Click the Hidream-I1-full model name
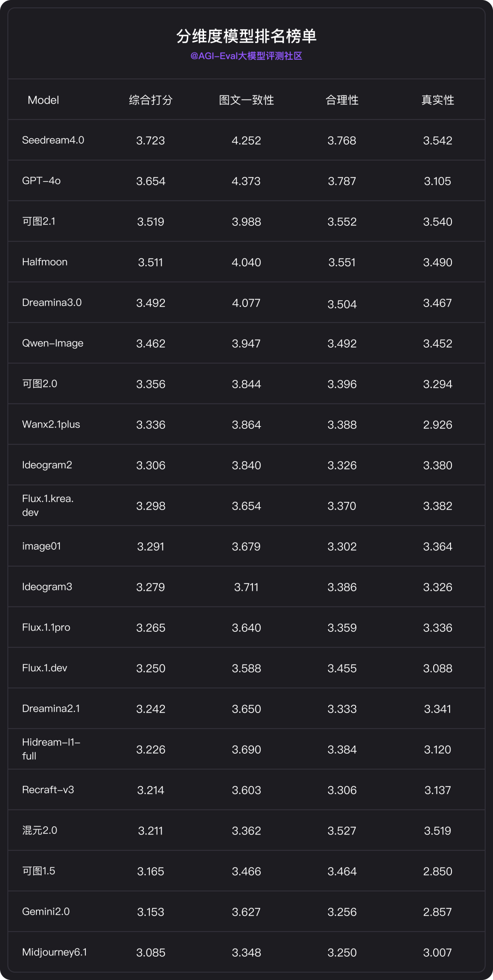Viewport: 493px width, 980px height. tap(51, 749)
